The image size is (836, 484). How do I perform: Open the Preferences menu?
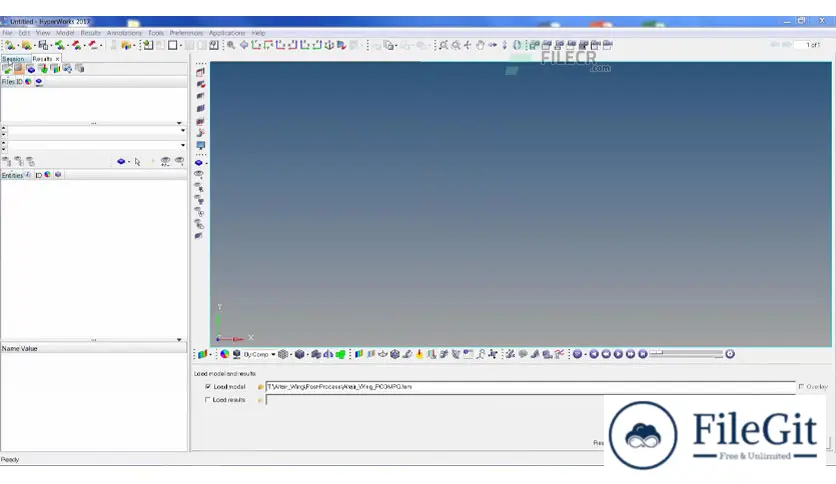(x=186, y=33)
